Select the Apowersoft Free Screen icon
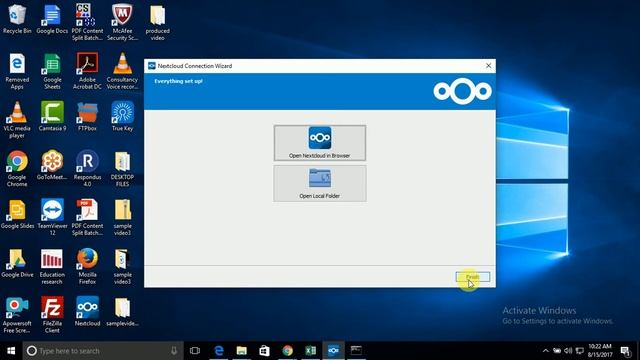Viewport: 640px width, 360px height. click(x=17, y=315)
